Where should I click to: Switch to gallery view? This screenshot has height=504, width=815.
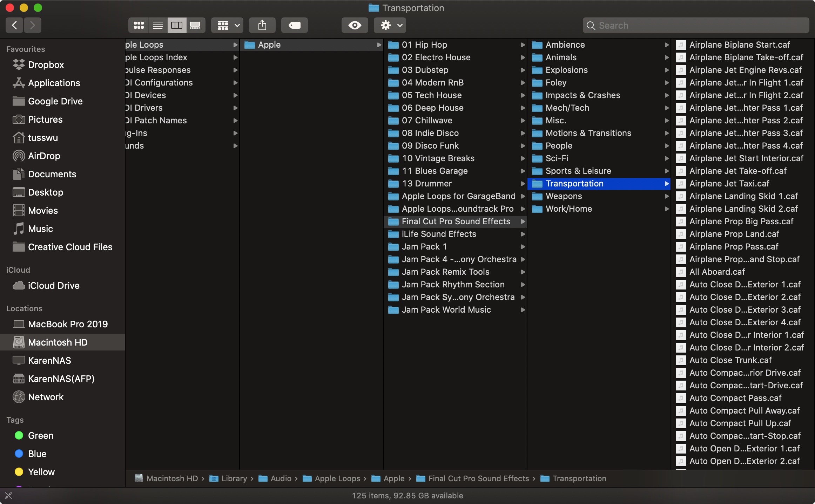[x=195, y=25]
